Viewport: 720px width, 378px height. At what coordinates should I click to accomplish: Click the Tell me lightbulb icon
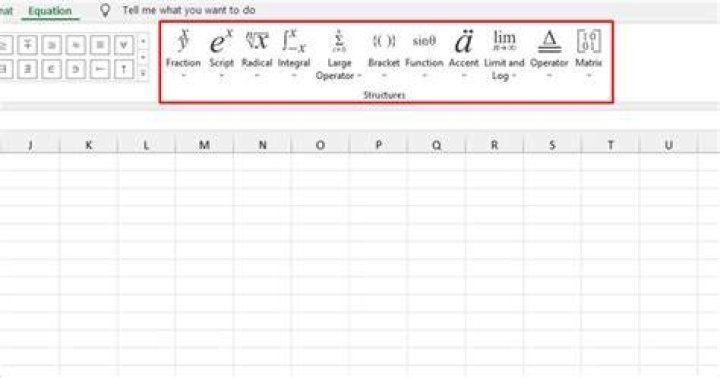tap(105, 10)
